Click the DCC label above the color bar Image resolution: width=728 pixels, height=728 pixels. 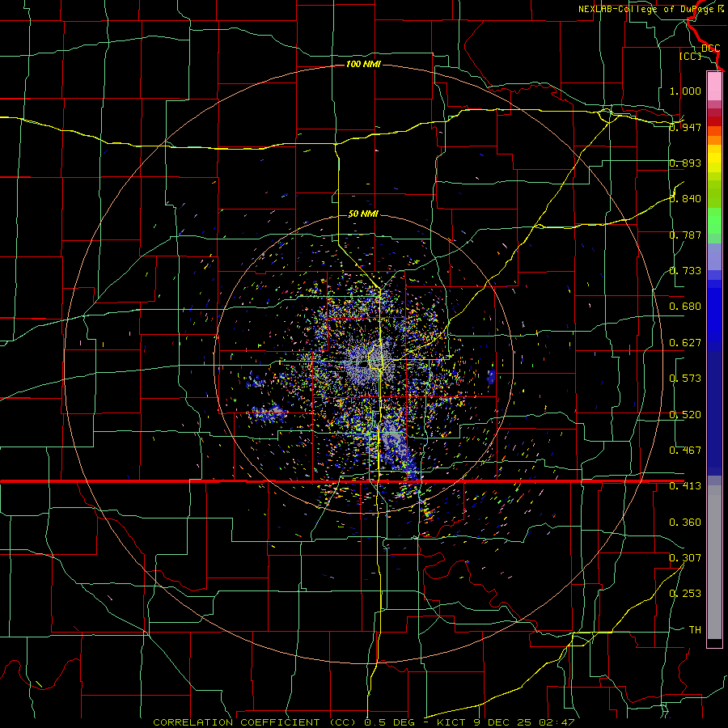710,49
